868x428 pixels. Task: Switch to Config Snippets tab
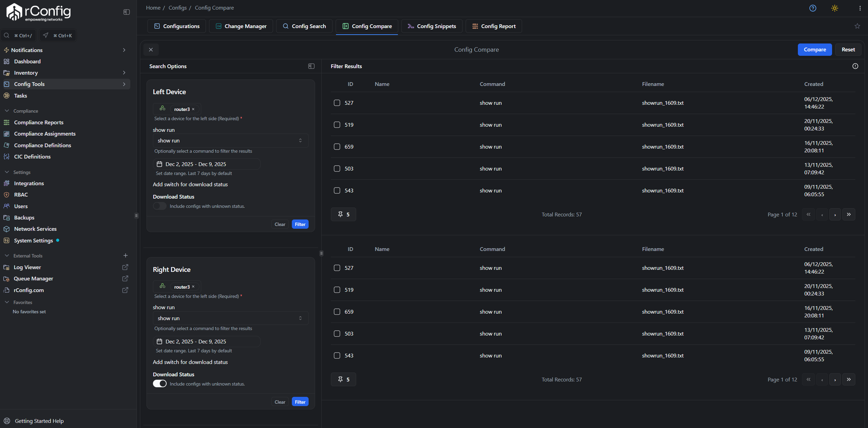(x=431, y=26)
